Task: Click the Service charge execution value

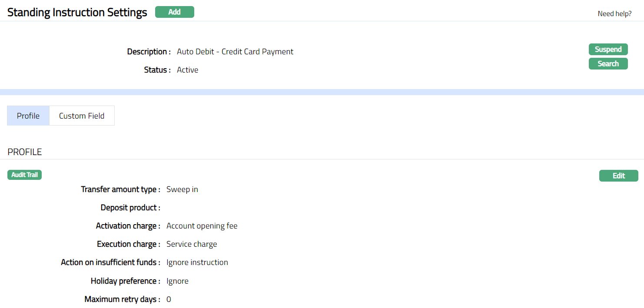Action: click(192, 244)
